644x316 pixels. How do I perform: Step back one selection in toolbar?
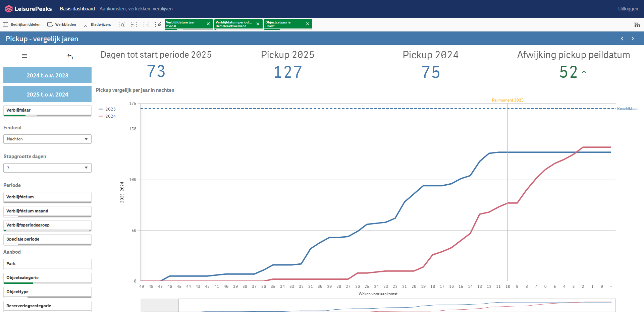tap(134, 24)
